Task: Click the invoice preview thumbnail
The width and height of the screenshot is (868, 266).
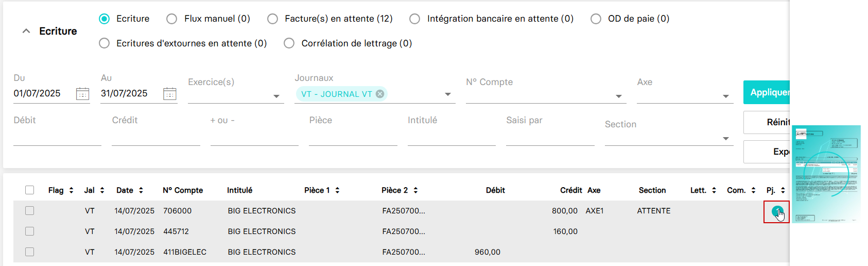Action: pos(826,174)
